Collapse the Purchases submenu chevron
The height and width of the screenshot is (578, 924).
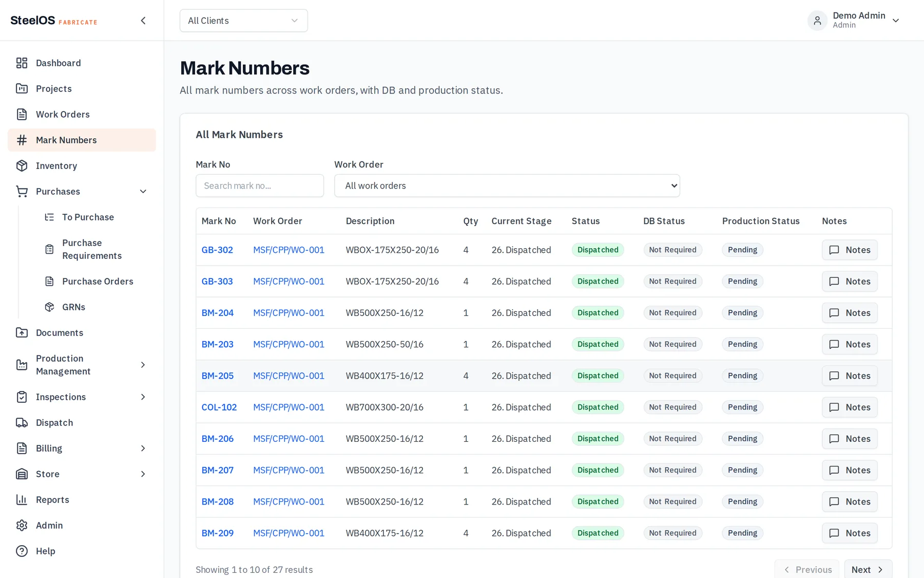pyautogui.click(x=143, y=192)
